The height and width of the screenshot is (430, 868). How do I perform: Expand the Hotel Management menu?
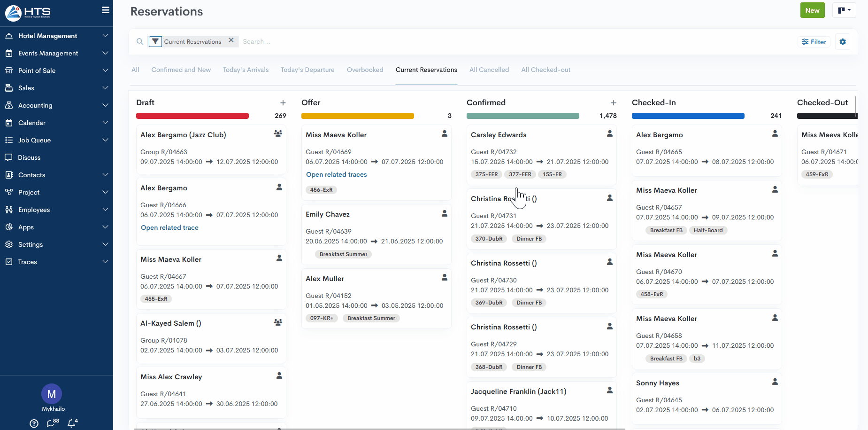[x=56, y=36]
